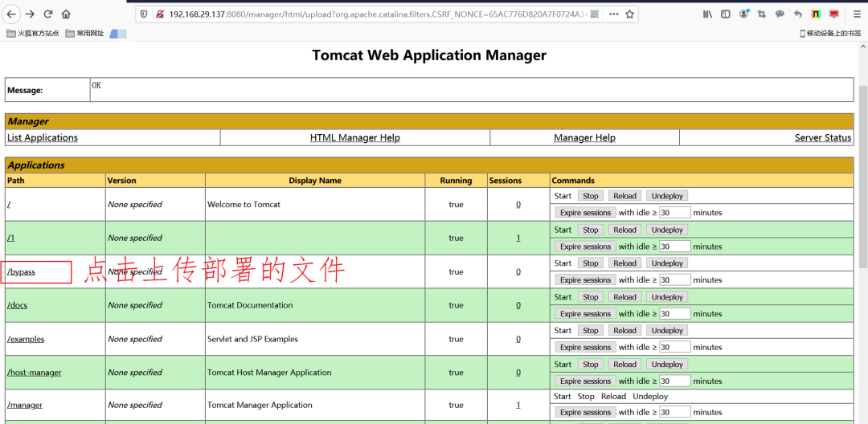868x424 pixels.
Task: Reload the Welcome to Tomcat application
Action: (625, 196)
